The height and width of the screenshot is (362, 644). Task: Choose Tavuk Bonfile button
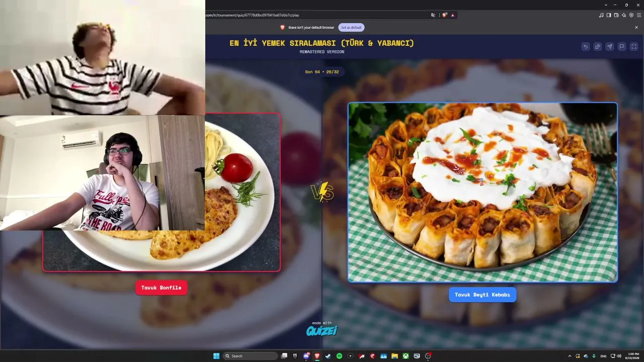click(161, 288)
